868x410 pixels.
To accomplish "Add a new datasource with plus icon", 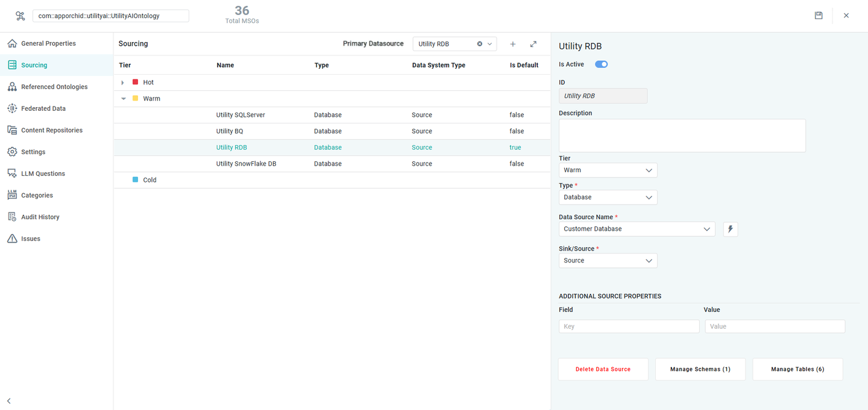I will (x=513, y=44).
